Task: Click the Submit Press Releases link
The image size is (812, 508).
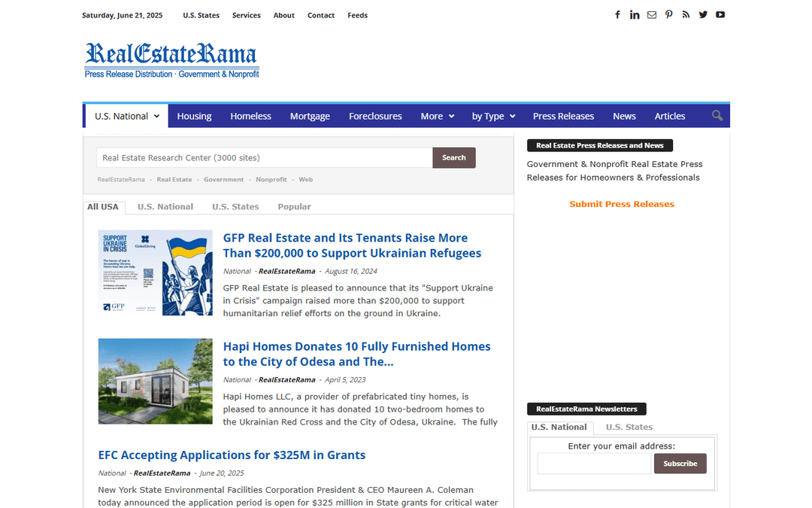Action: tap(622, 204)
